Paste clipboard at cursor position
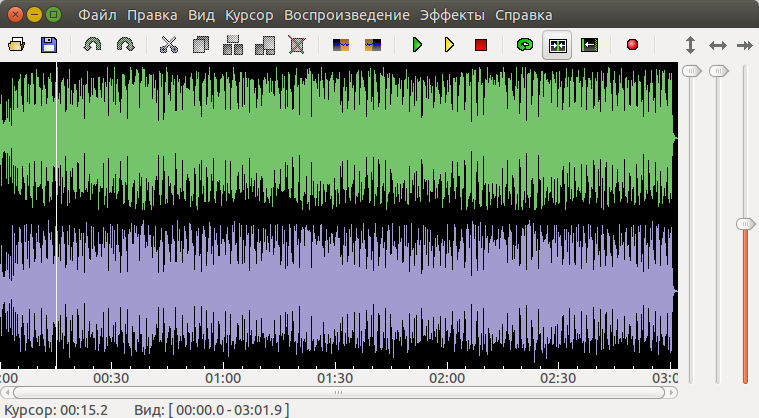Image resolution: width=759 pixels, height=418 pixels. (x=233, y=45)
